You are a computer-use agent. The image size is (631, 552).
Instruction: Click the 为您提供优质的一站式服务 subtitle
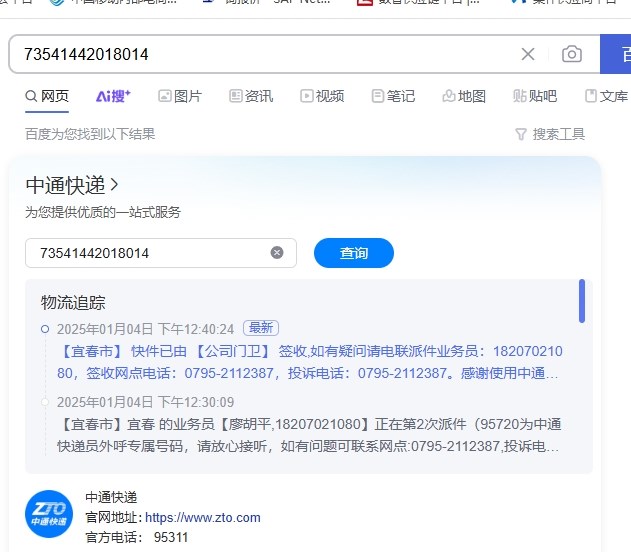pos(103,212)
